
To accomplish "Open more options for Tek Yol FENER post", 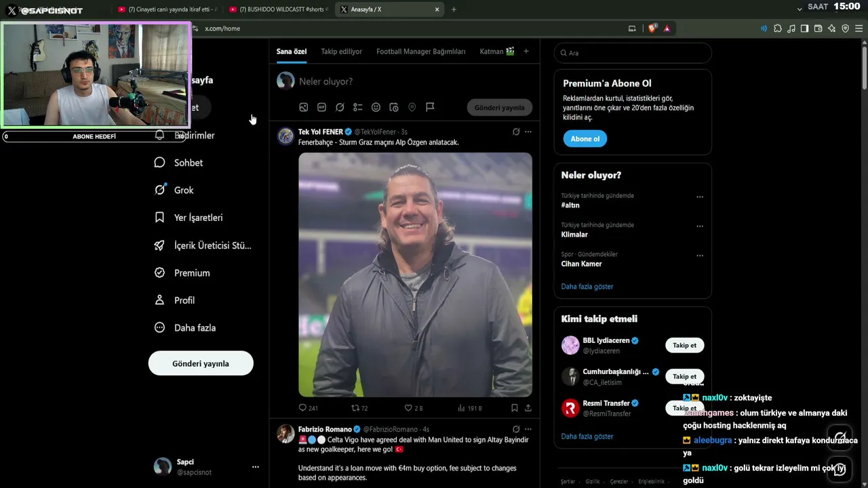I will point(528,131).
